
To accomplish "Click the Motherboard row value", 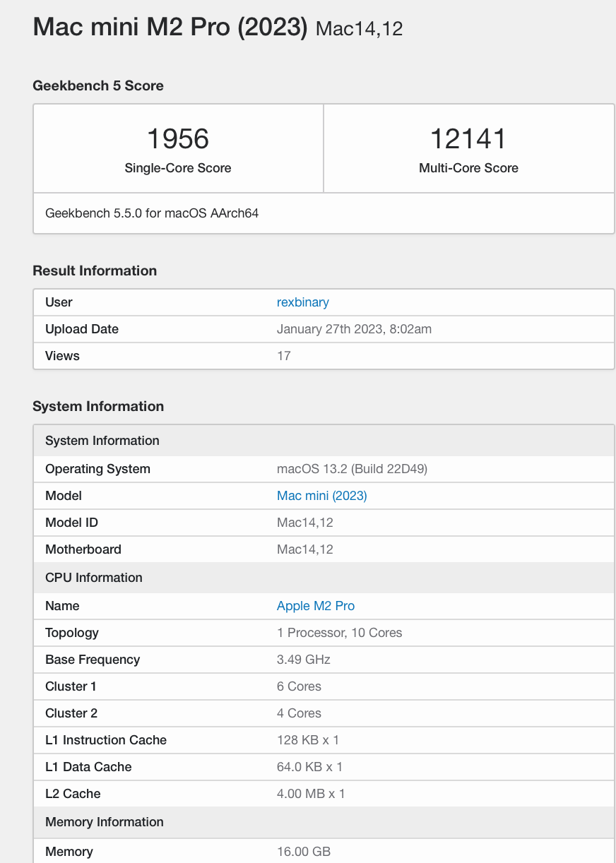I will (x=304, y=549).
